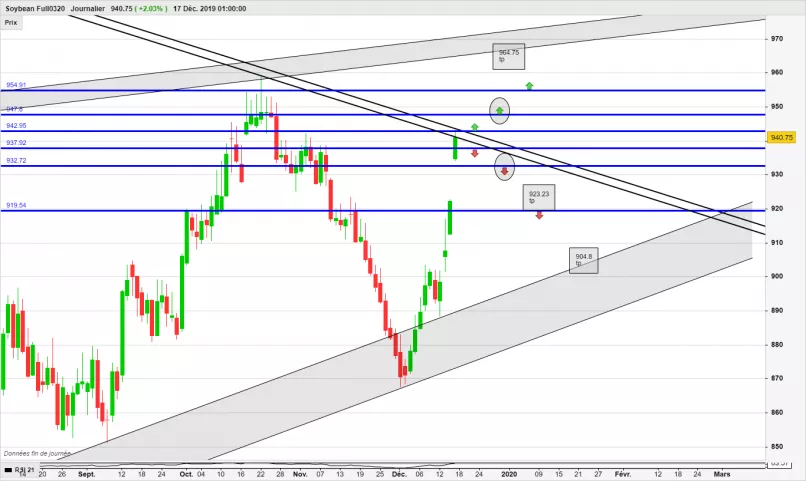Click the 920 price axis label
This screenshot has height=481, width=806.
coord(777,209)
